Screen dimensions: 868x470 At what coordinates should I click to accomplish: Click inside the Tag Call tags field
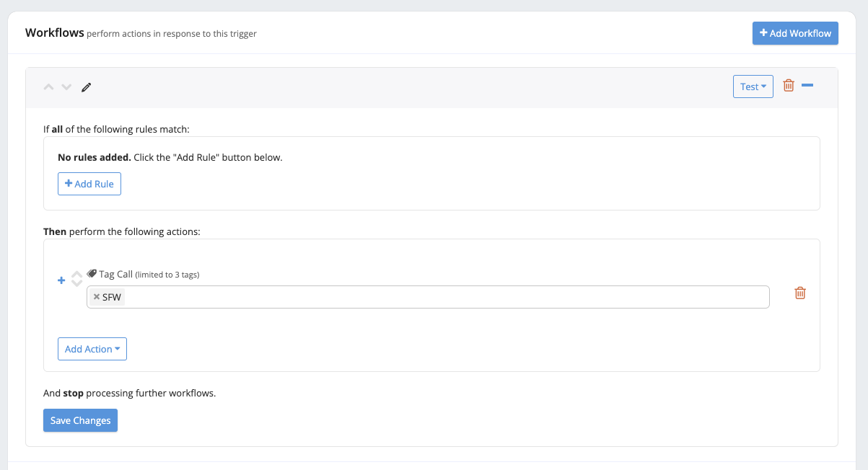click(433, 297)
